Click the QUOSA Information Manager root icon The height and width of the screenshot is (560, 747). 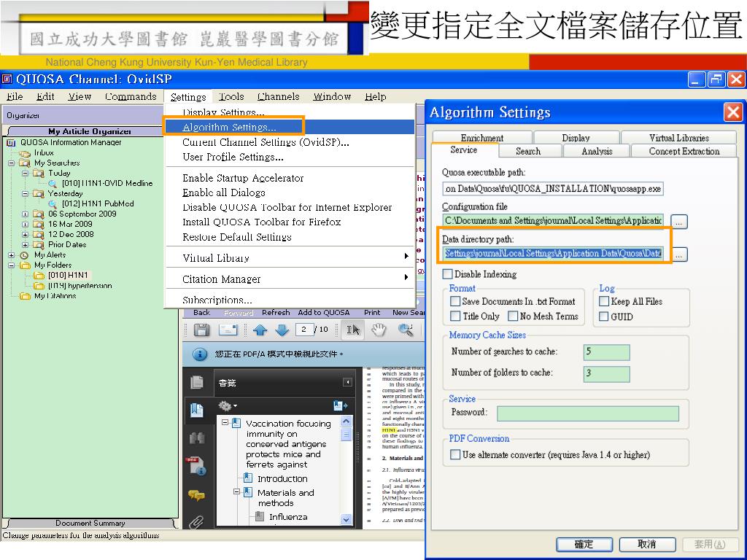[11, 143]
